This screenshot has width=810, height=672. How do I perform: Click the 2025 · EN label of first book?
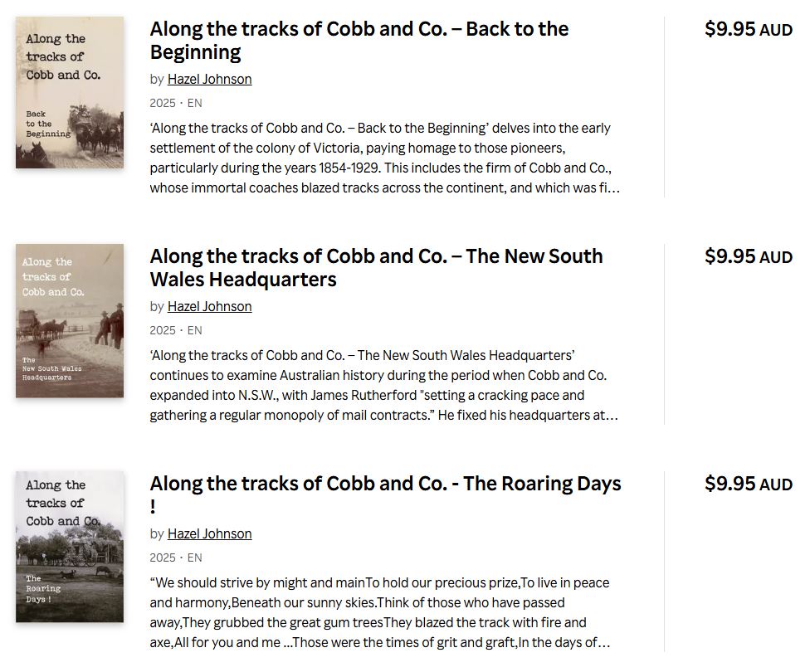click(x=176, y=103)
